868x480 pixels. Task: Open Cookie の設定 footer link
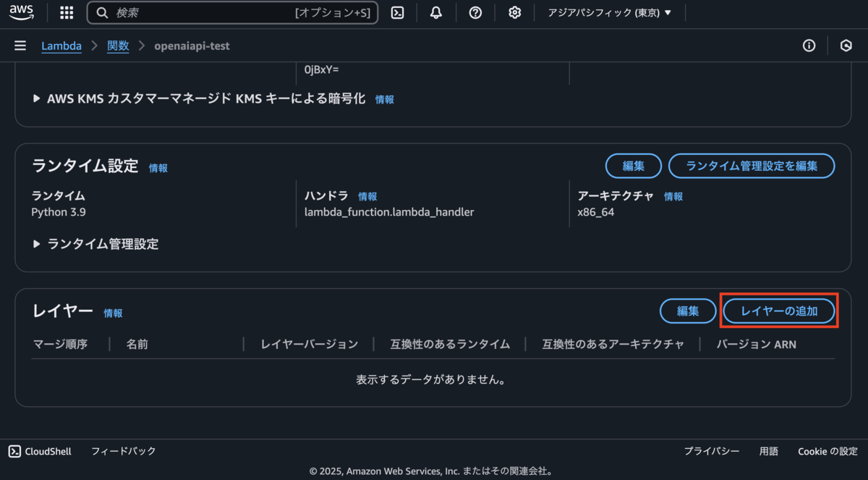827,451
